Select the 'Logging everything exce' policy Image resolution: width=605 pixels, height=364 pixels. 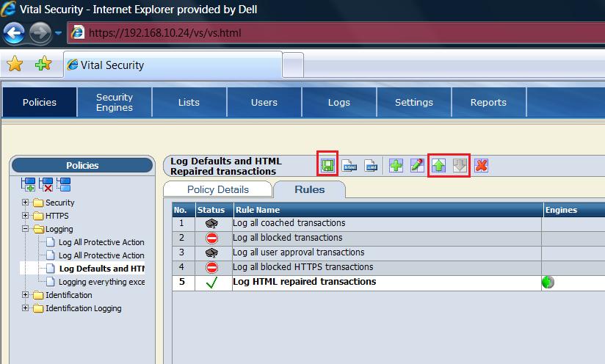click(101, 282)
